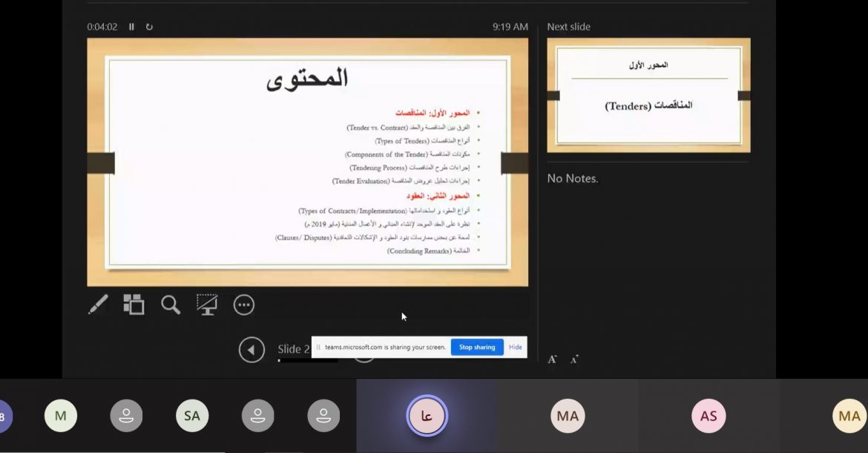The width and height of the screenshot is (868, 453).
Task: Select the highlighted speaker avatar عا
Action: pos(427,415)
